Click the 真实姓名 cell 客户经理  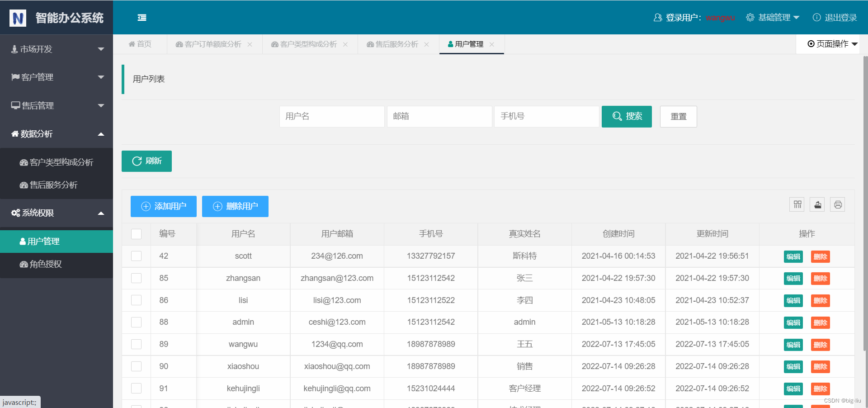pos(524,389)
